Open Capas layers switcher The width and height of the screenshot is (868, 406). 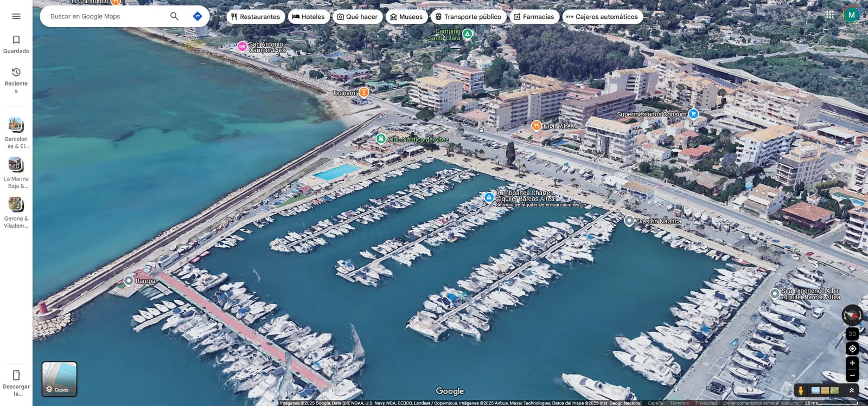60,379
